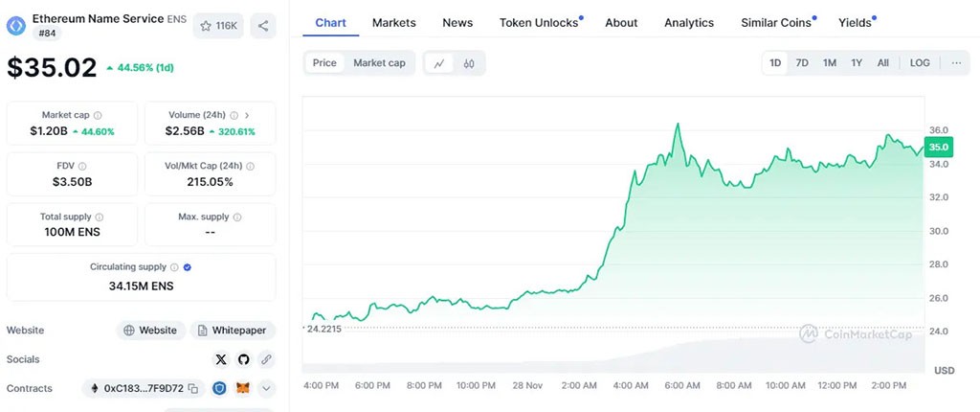Add ENS to watchlist with star button
This screenshot has height=412, width=980.
click(219, 26)
